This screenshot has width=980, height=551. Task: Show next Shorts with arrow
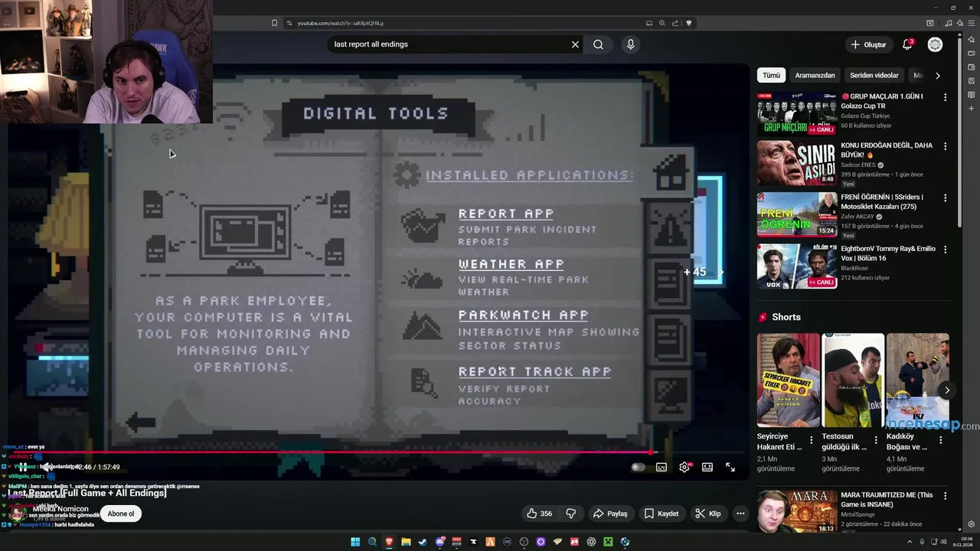point(947,390)
